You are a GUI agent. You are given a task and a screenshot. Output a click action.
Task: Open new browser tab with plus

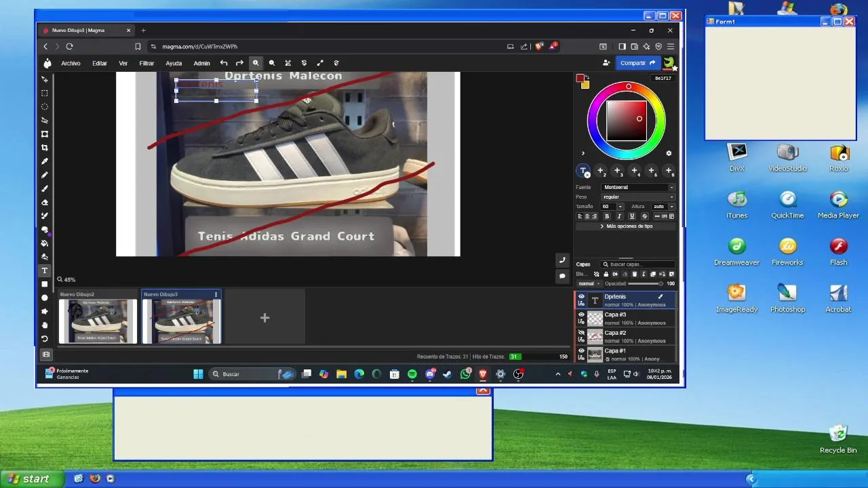(x=143, y=30)
